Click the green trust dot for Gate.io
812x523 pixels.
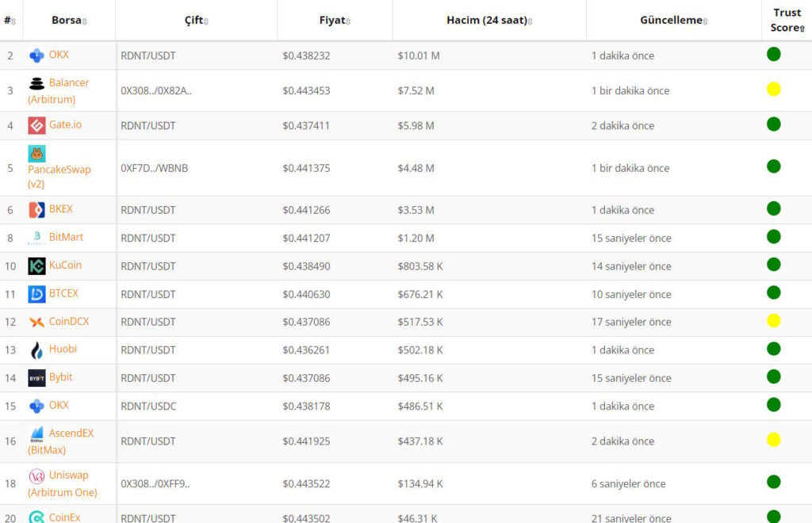point(774,124)
